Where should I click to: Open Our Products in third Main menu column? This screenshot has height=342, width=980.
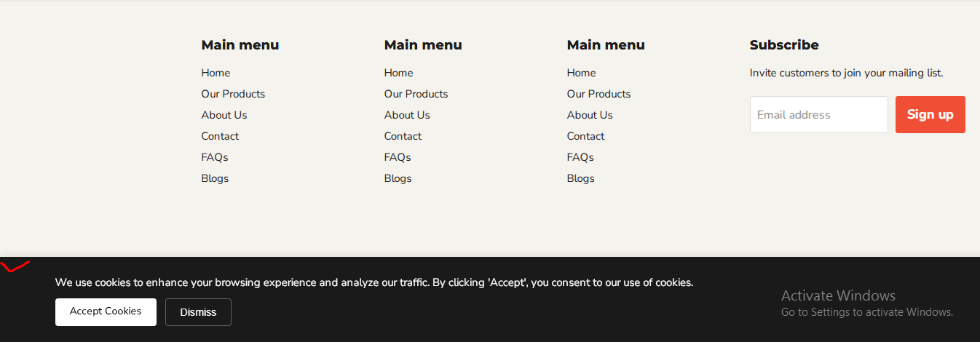tap(598, 94)
